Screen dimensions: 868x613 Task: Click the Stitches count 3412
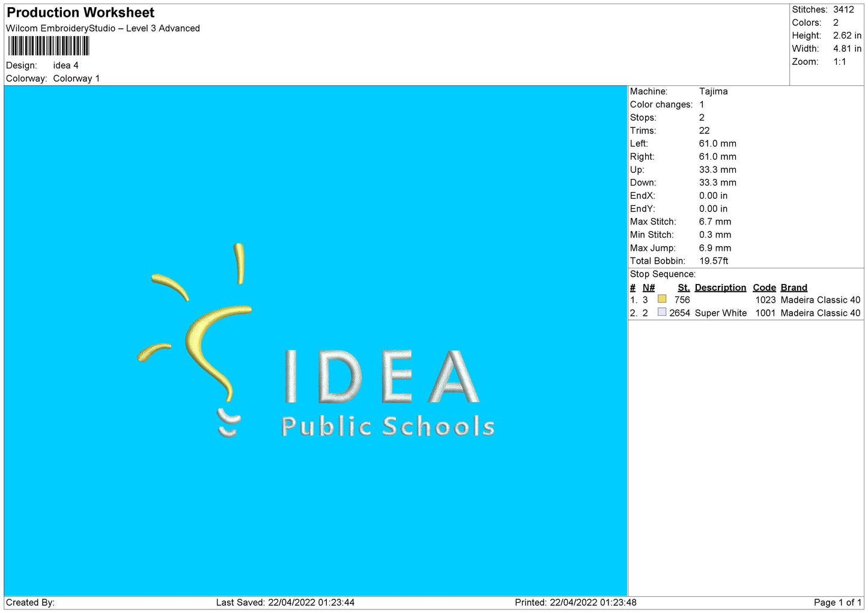[843, 10]
